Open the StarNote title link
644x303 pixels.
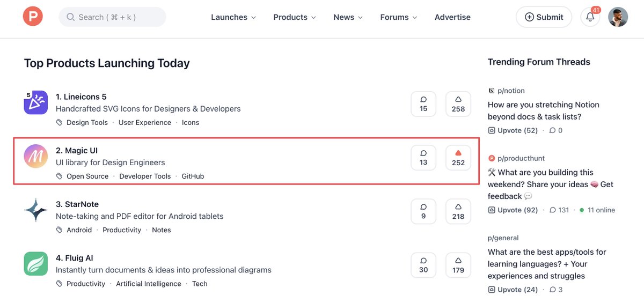point(77,204)
